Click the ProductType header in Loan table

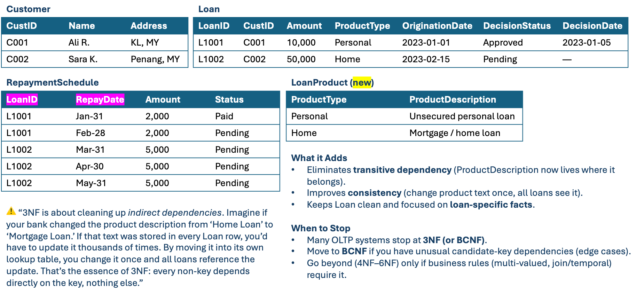(x=362, y=26)
